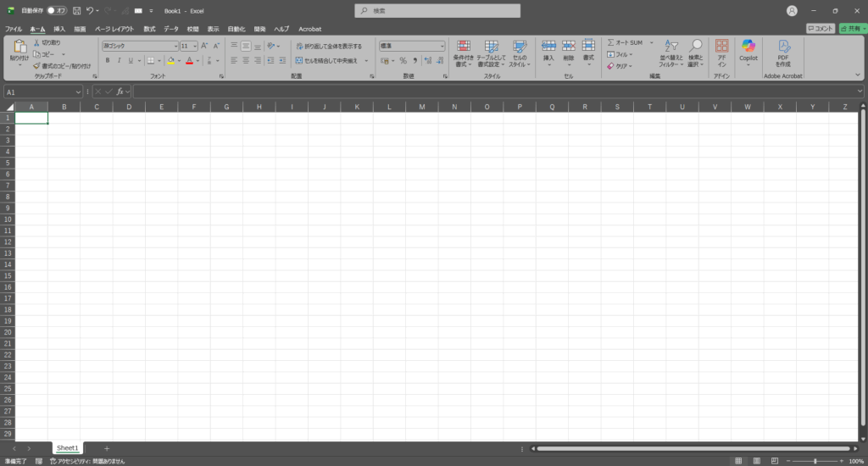Image resolution: width=868 pixels, height=466 pixels.
Task: Open 条件付き書式 conditional formatting
Action: 464,53
